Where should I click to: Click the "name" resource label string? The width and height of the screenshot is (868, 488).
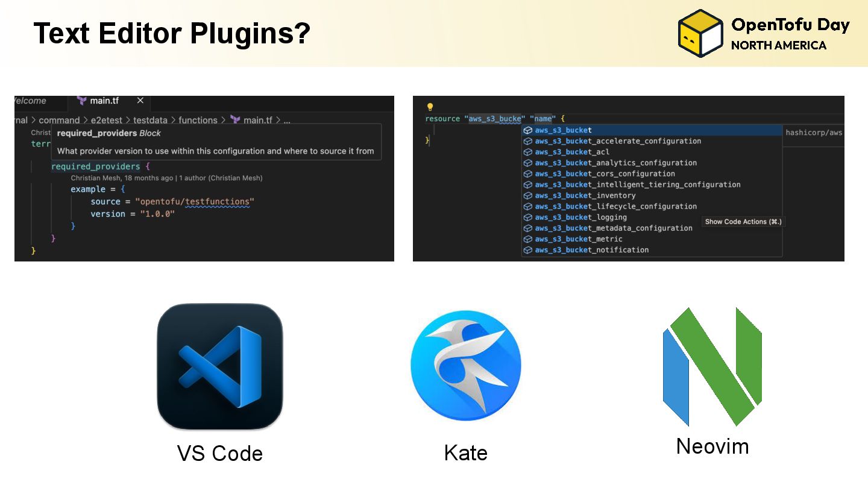[542, 119]
